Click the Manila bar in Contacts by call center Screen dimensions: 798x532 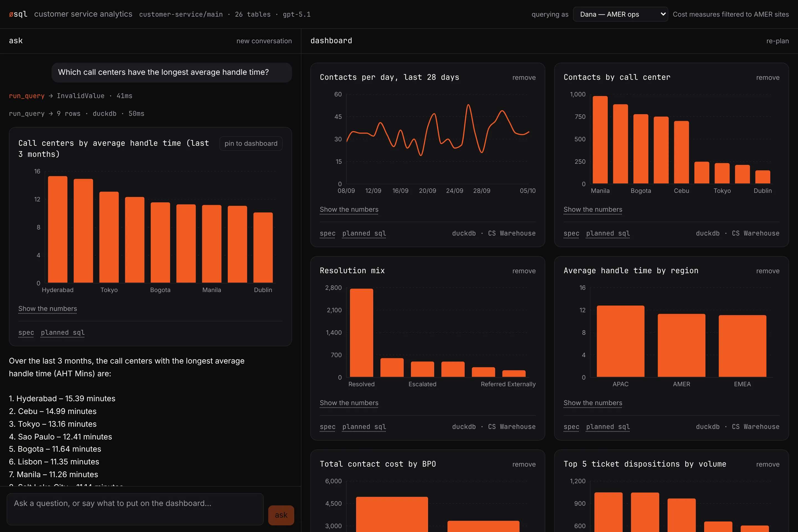(x=600, y=140)
